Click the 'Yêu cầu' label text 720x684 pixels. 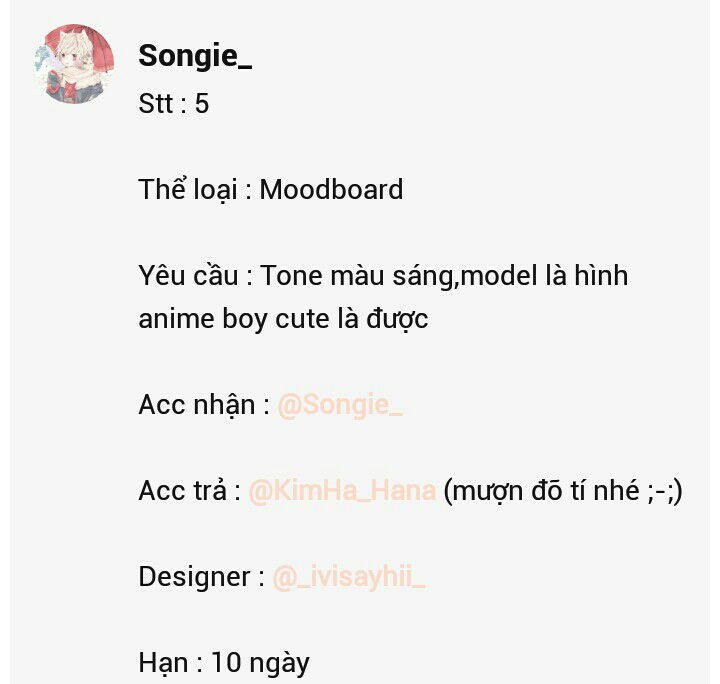(x=188, y=275)
